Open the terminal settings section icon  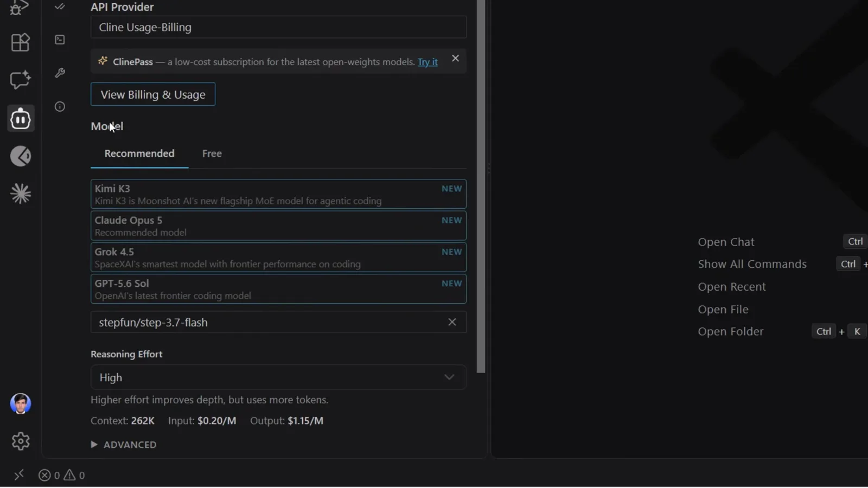pyautogui.click(x=60, y=40)
